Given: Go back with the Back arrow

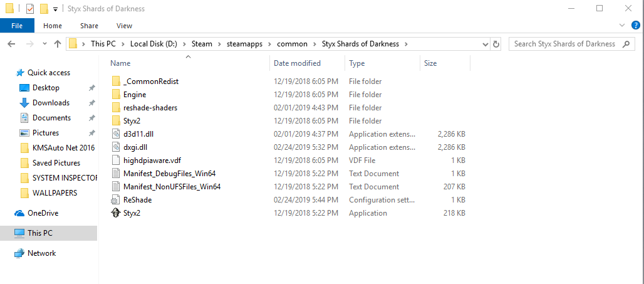Looking at the screenshot, I should pos(11,43).
